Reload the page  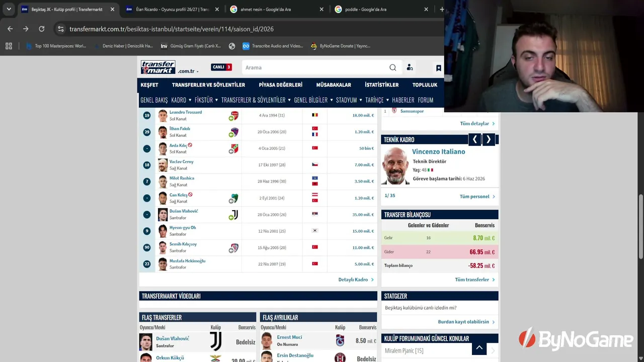tap(42, 29)
